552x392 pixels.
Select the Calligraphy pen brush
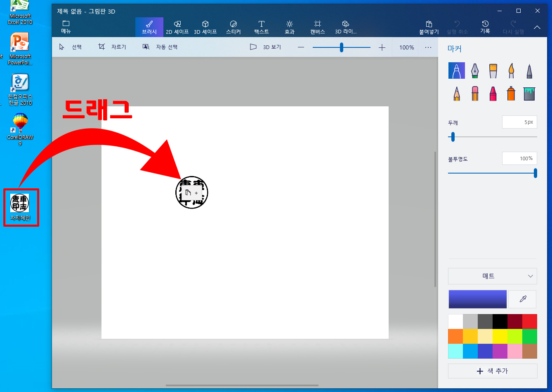[x=475, y=71]
